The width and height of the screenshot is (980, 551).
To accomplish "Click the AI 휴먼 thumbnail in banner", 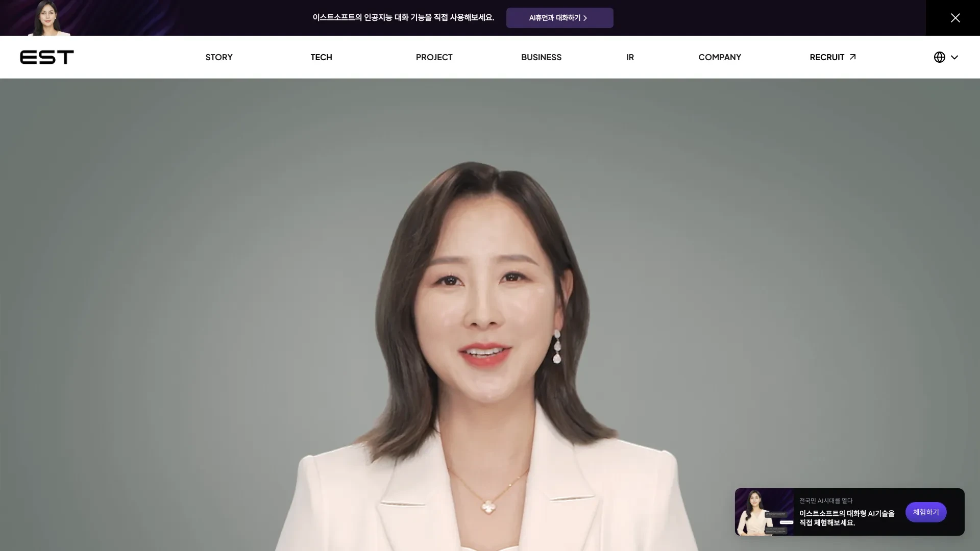I will click(x=44, y=17).
